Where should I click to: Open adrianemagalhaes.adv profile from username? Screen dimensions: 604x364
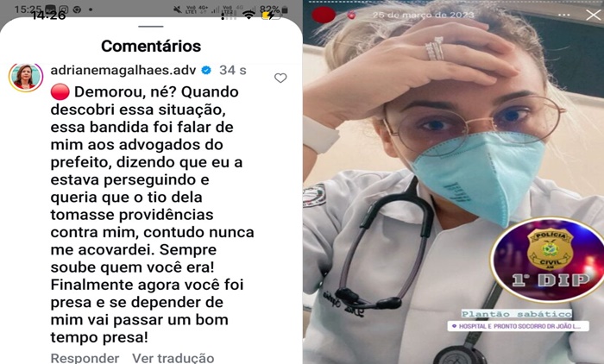click(123, 70)
